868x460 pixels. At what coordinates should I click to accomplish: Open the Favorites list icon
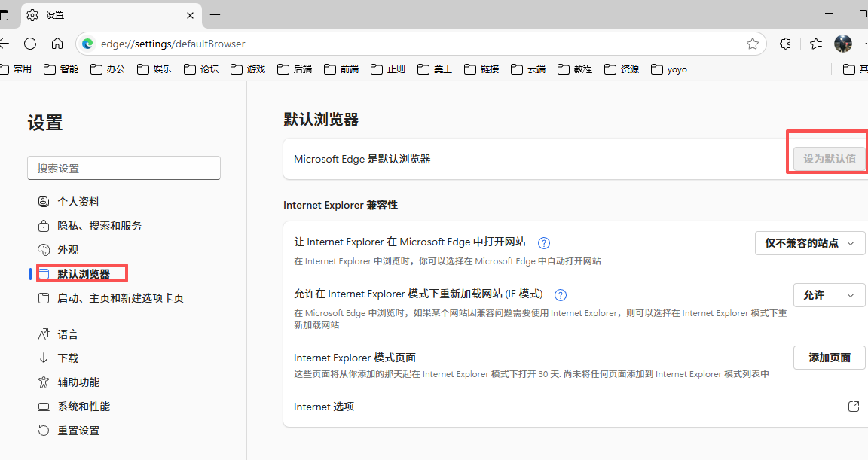coord(816,44)
